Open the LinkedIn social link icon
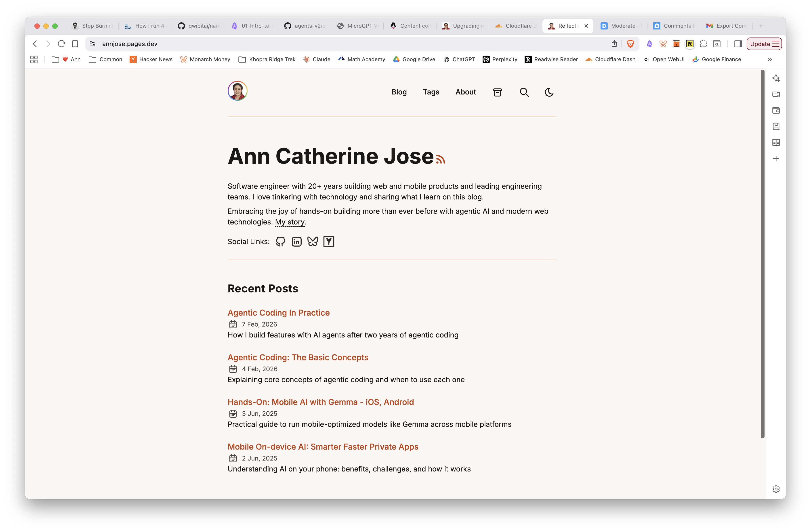 pos(296,242)
